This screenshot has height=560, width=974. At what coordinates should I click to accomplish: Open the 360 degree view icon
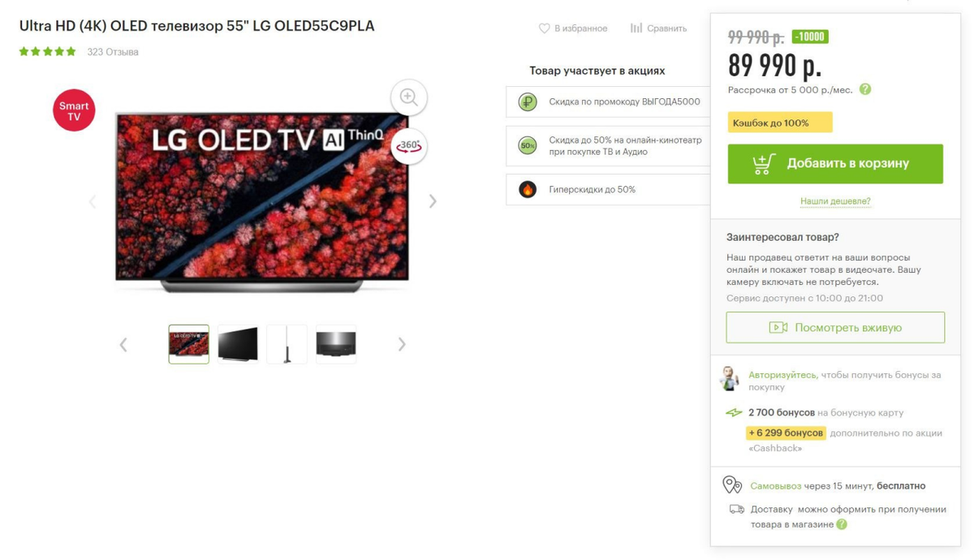[409, 146]
